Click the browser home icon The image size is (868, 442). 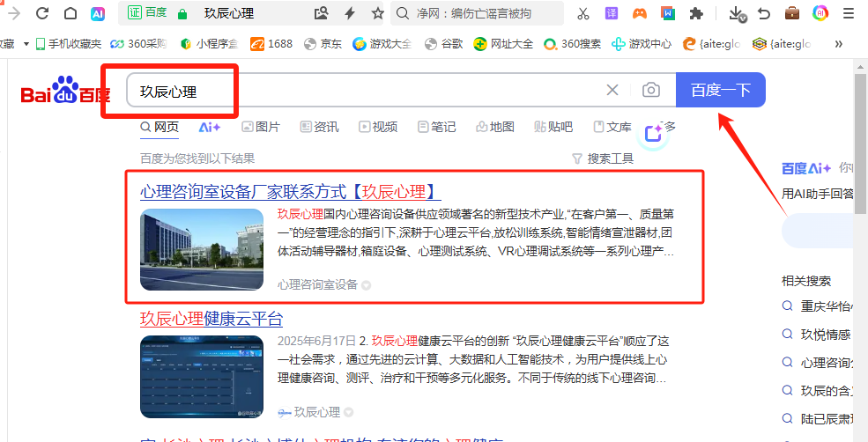point(70,13)
